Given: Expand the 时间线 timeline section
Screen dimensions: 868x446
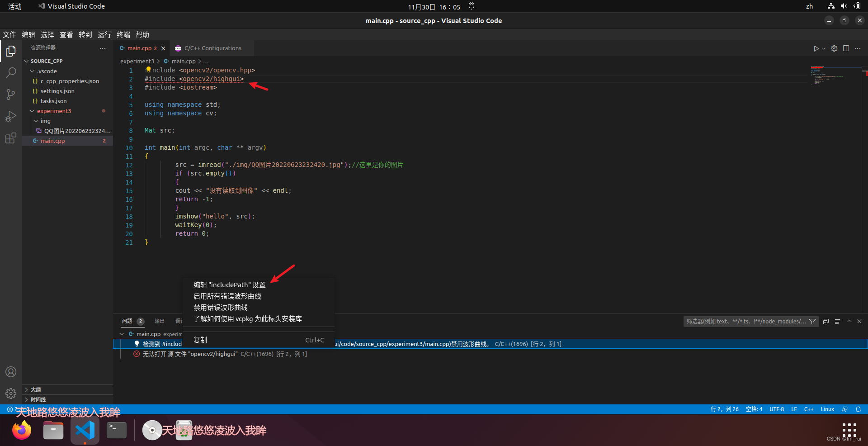Looking at the screenshot, I should (67, 400).
